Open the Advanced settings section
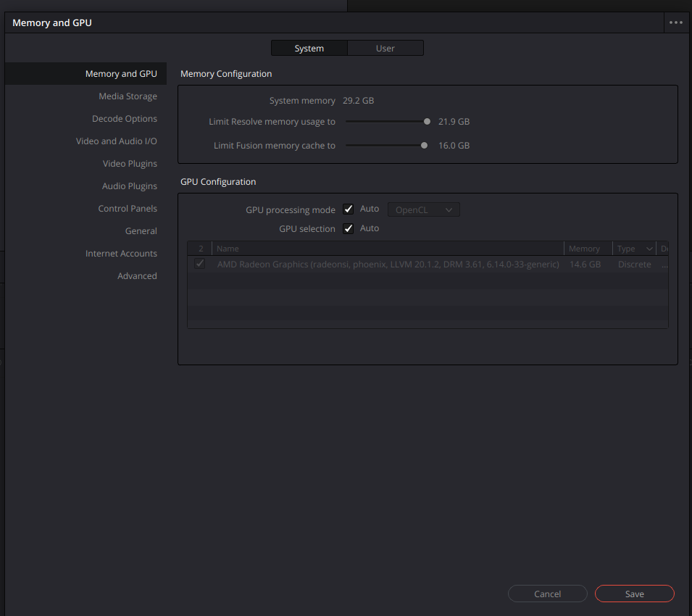Screen dimensions: 692x616 (137, 276)
